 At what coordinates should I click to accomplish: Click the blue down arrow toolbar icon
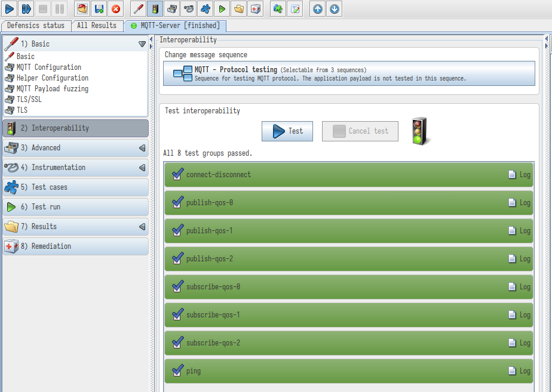point(335,8)
